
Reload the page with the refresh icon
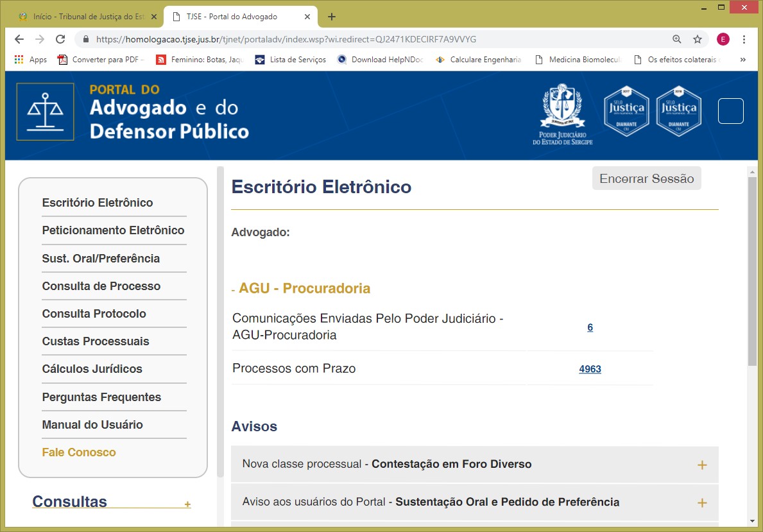coord(60,39)
